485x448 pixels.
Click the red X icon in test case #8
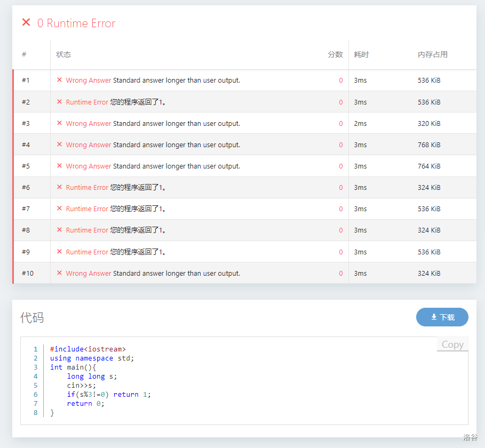tap(59, 230)
